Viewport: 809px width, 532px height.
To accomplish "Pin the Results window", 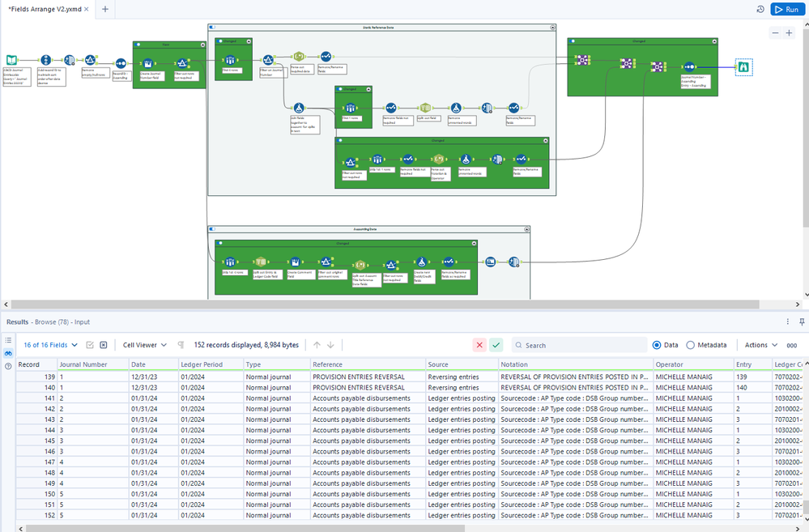I will click(x=802, y=321).
